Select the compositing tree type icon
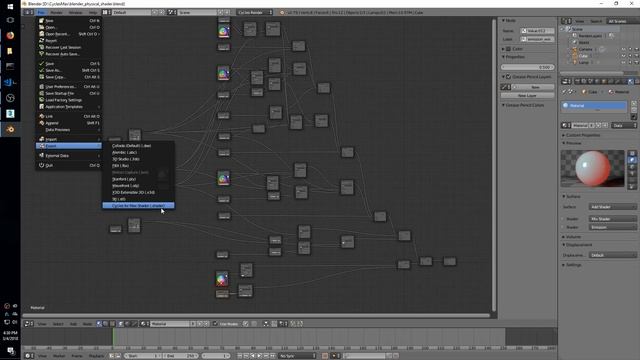Image resolution: width=640 pixels, height=360 pixels. pos(106,324)
